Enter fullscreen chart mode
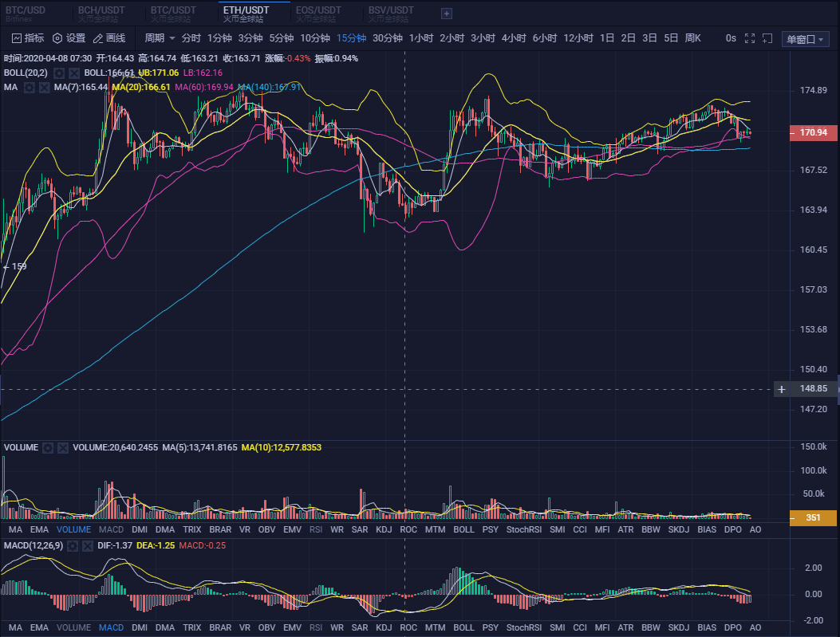 (x=749, y=38)
